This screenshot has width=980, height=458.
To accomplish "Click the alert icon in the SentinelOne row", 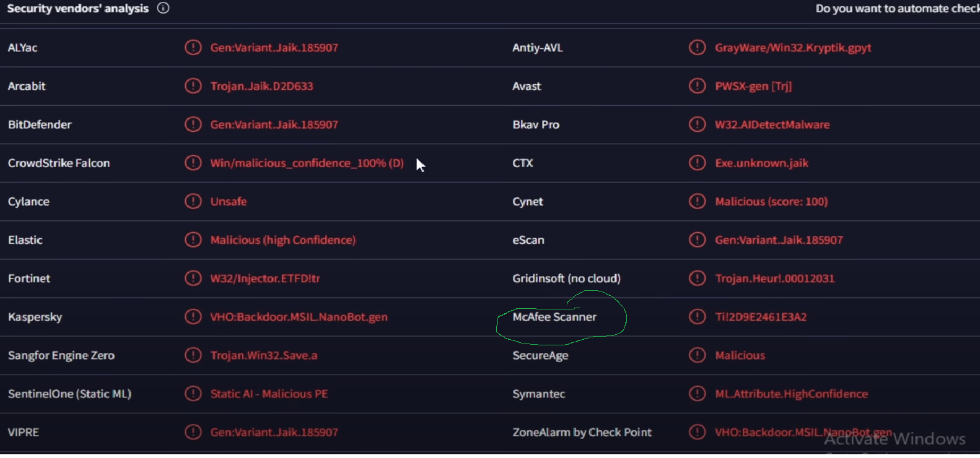I will click(193, 393).
